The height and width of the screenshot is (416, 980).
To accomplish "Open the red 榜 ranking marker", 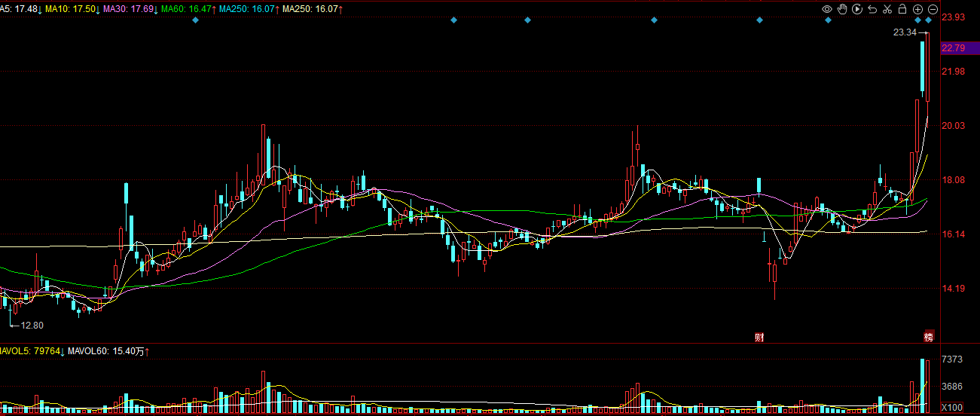I will pos(929,337).
